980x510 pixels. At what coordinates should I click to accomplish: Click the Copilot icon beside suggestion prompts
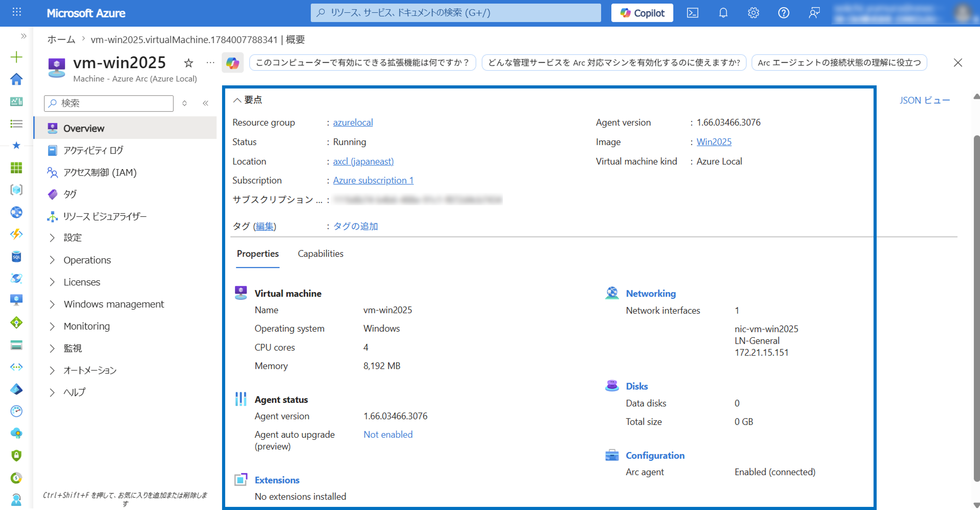point(233,63)
